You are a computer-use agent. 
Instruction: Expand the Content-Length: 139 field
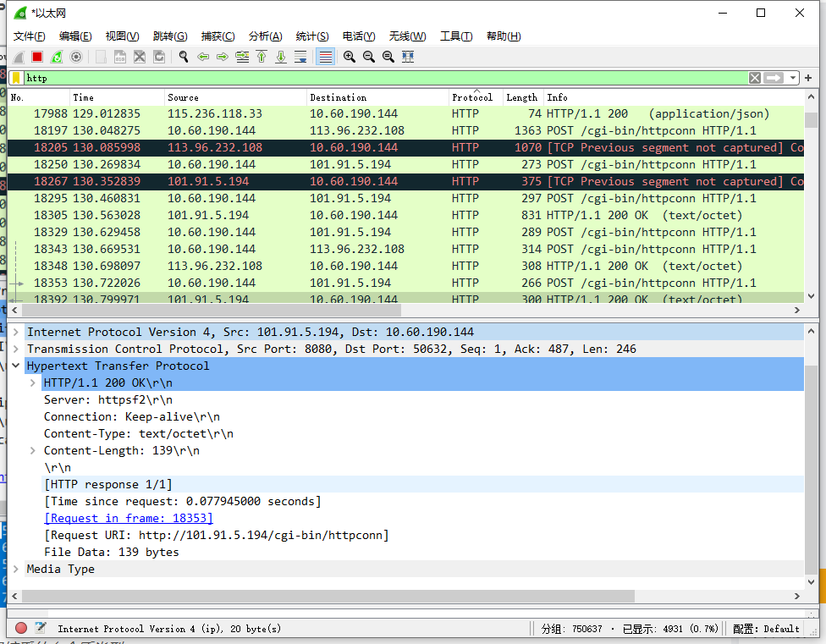33,451
